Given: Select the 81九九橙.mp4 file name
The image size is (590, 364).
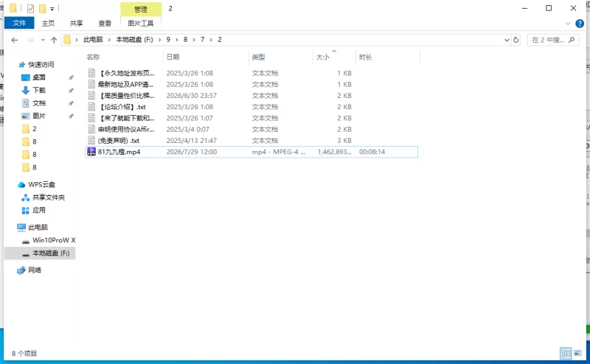Looking at the screenshot, I should [x=119, y=152].
